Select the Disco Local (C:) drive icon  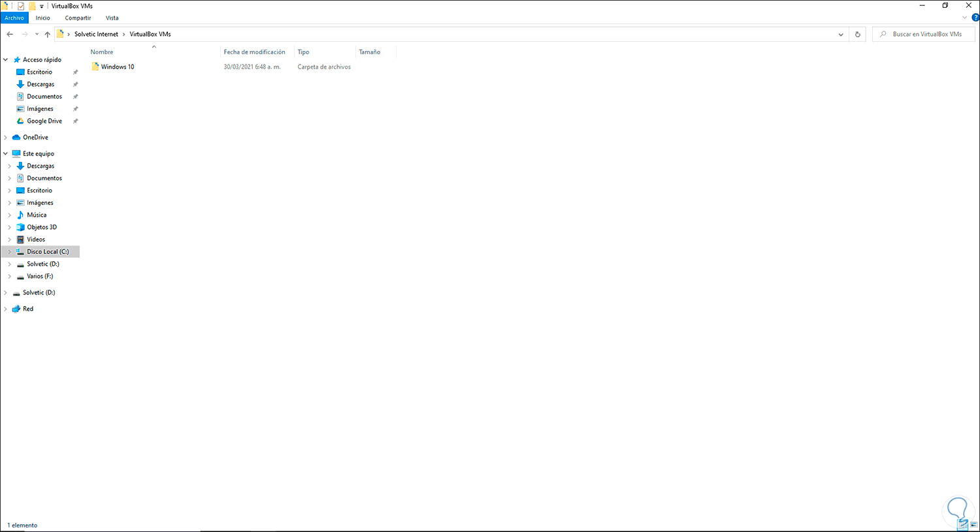[20, 251]
